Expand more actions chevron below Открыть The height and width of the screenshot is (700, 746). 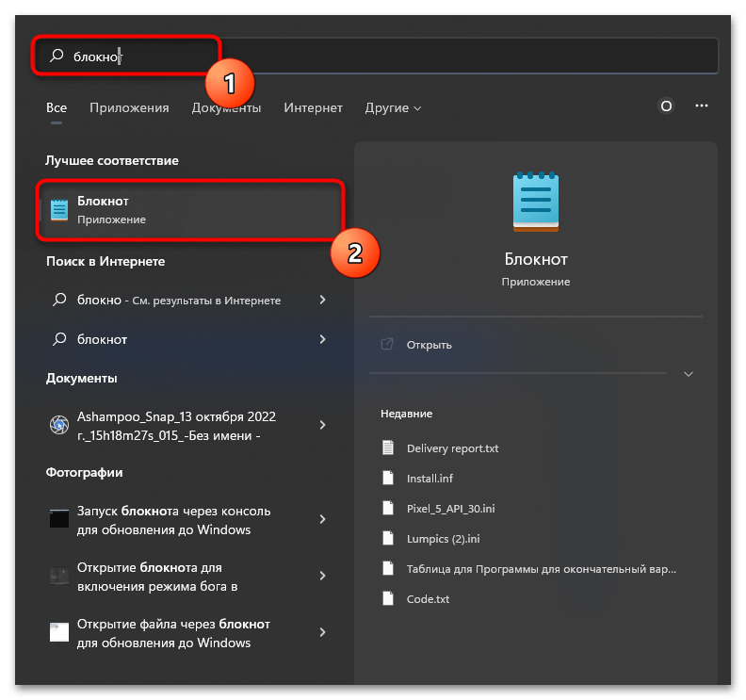[x=689, y=374]
